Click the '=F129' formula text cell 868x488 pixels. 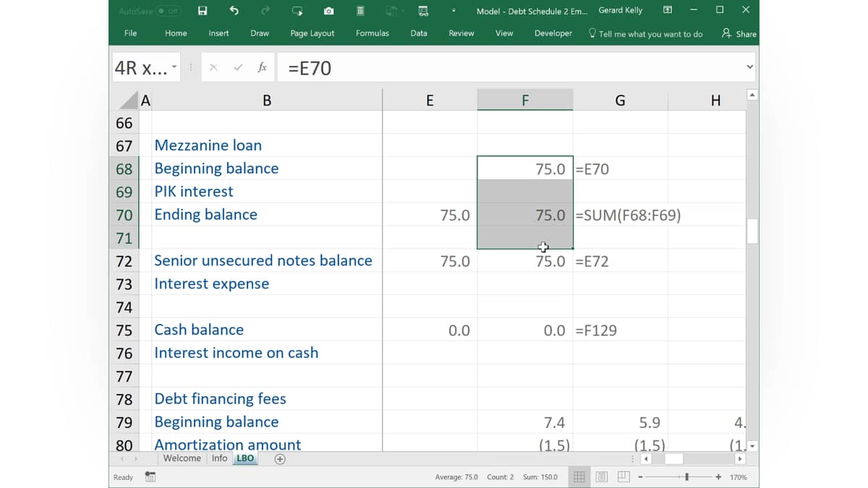click(596, 330)
